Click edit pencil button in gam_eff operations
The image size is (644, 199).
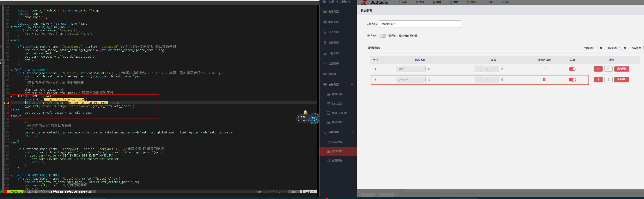click(608, 80)
